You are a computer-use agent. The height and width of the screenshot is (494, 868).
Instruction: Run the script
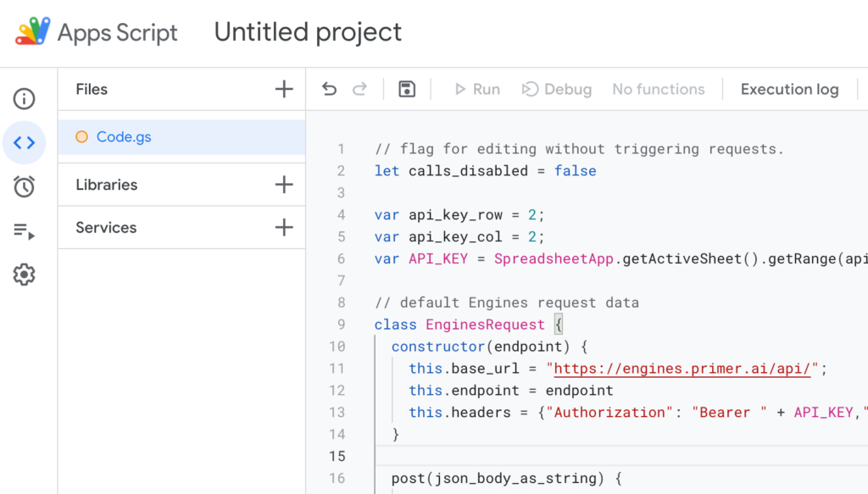[x=477, y=89]
